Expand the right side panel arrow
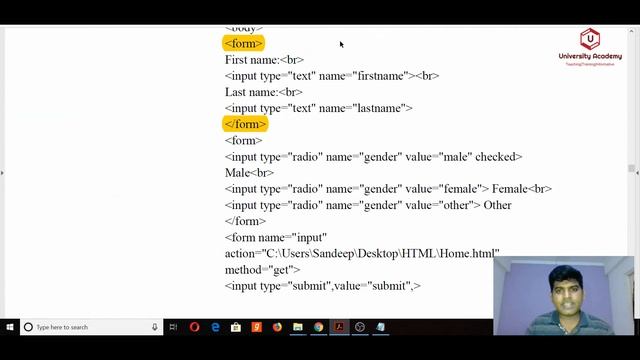This screenshot has width=640, height=360. [x=637, y=173]
